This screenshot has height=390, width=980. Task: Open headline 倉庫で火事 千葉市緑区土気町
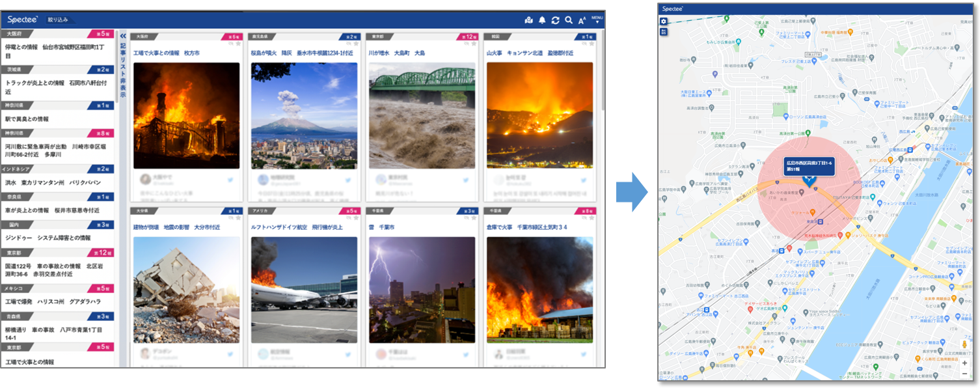pos(527,227)
